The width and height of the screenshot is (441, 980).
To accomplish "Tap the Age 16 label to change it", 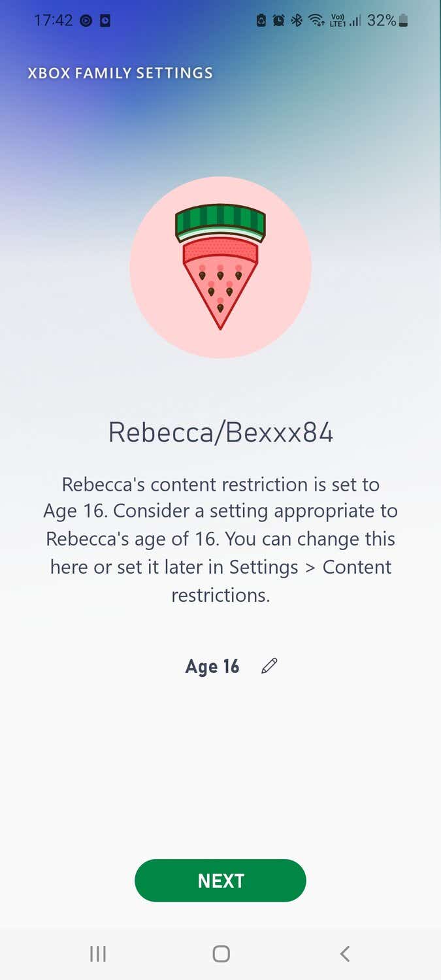I will click(212, 666).
